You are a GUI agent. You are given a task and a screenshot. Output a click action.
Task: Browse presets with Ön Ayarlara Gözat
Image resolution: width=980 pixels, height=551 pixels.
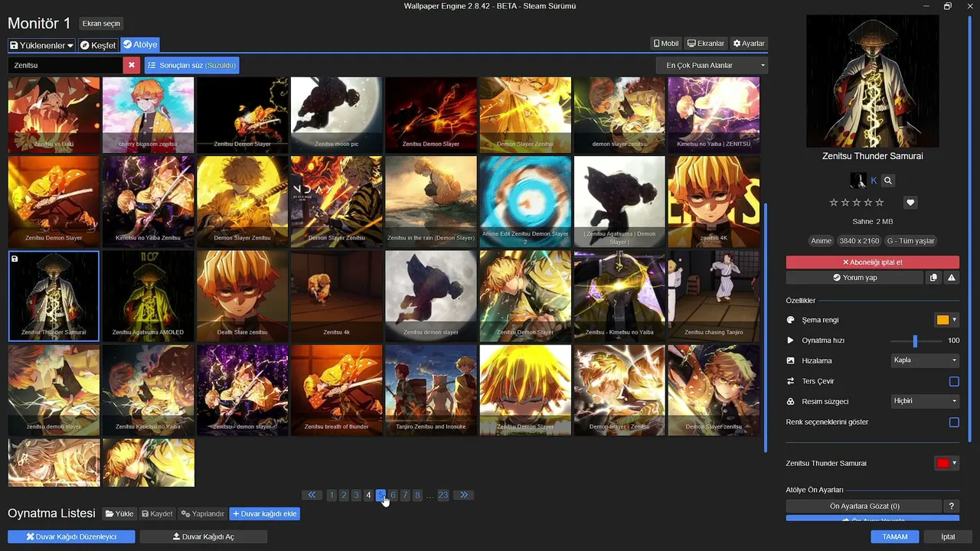[x=864, y=506]
